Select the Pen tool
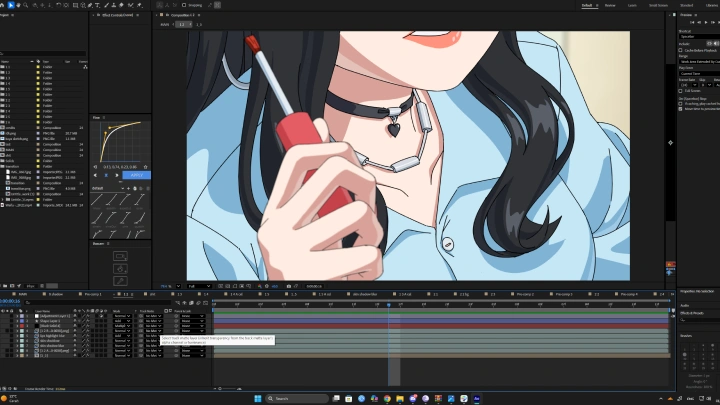This screenshot has width=720, height=405. (x=90, y=5)
